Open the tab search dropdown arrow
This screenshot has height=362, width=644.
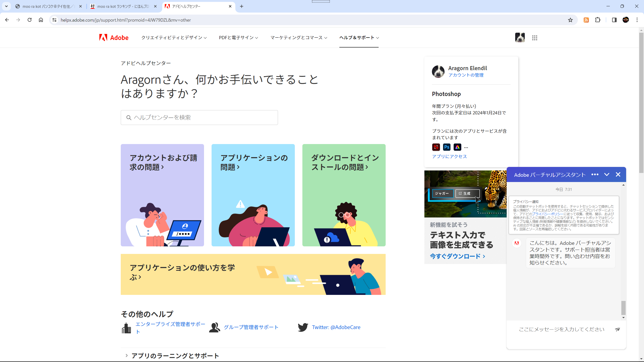(6, 6)
